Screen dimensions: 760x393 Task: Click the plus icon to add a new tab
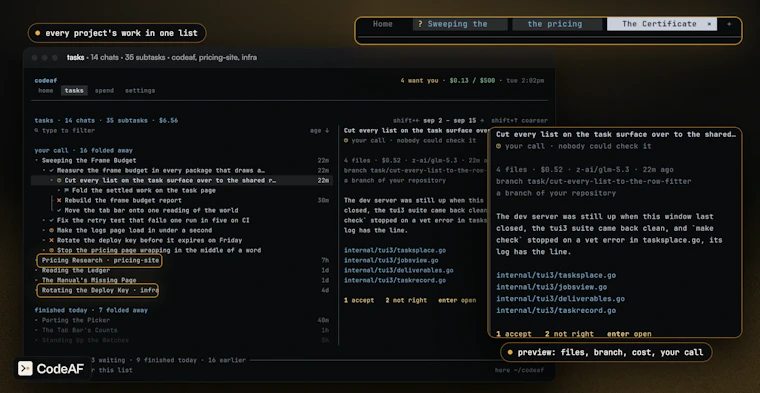pos(728,24)
